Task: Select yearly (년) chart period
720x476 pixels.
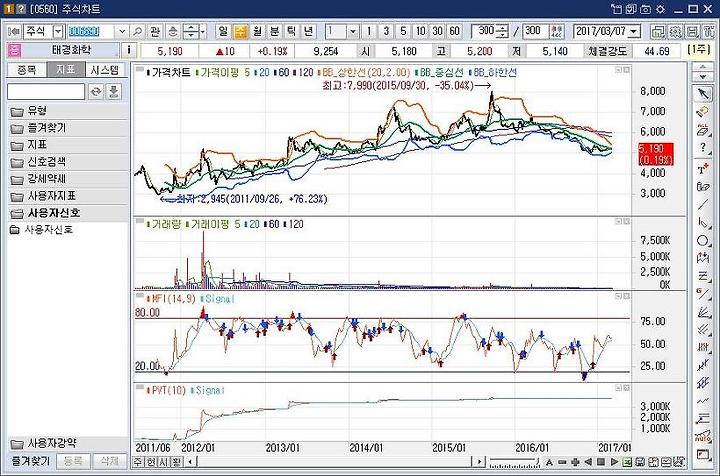Action: pyautogui.click(x=308, y=32)
